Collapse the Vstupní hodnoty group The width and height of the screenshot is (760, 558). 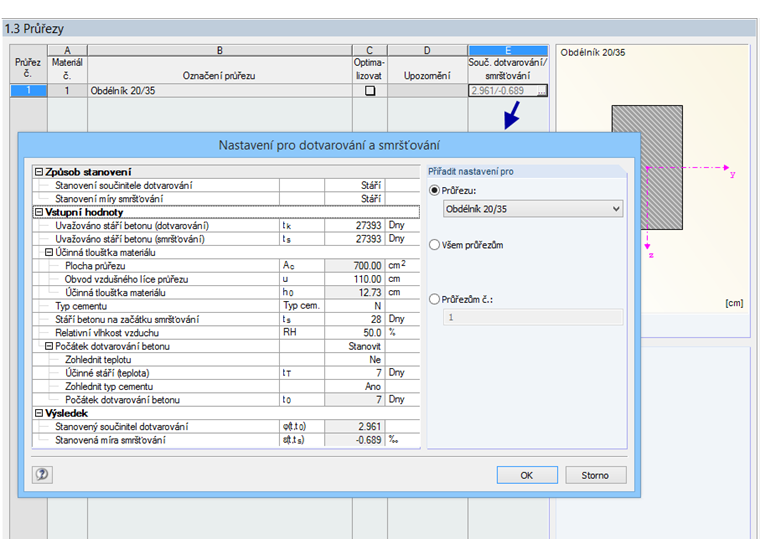[x=39, y=212]
